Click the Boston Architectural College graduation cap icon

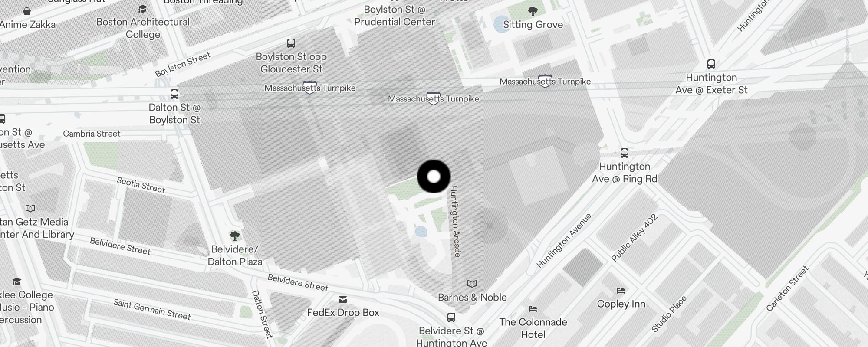pos(142,9)
